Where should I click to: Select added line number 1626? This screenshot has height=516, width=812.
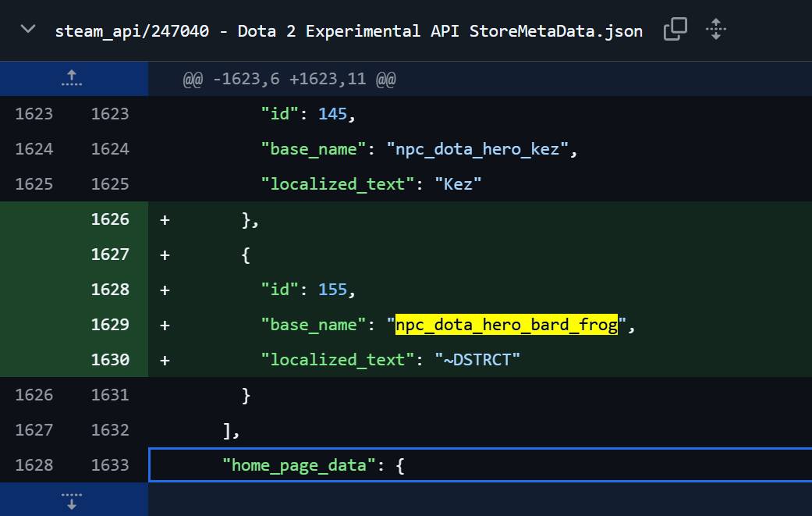tap(110, 219)
